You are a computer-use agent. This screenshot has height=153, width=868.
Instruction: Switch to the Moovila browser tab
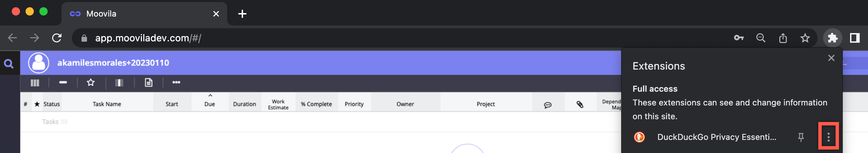tap(138, 14)
